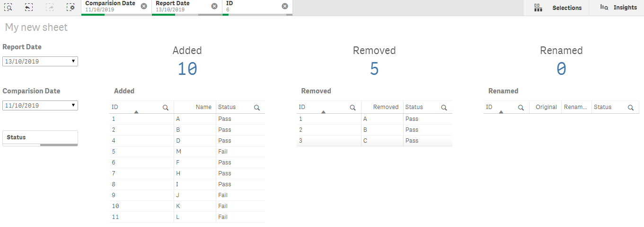The height and width of the screenshot is (227, 644).
Task: Search Status column in Added table
Action: coord(257,108)
